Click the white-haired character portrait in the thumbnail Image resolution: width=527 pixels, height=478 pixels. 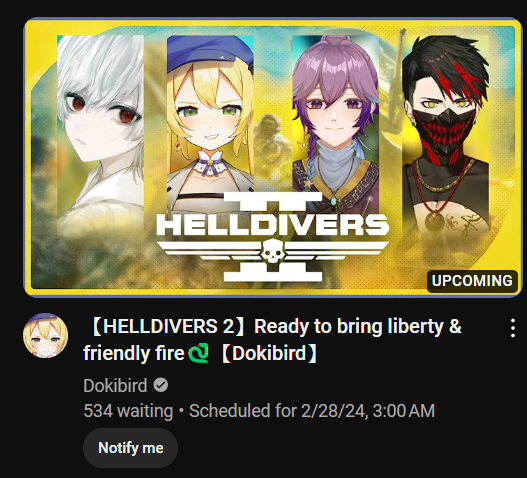tap(100, 134)
